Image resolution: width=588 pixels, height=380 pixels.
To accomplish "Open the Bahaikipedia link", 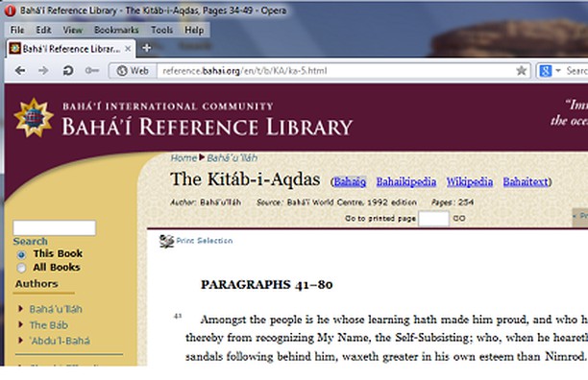I will coord(406,181).
